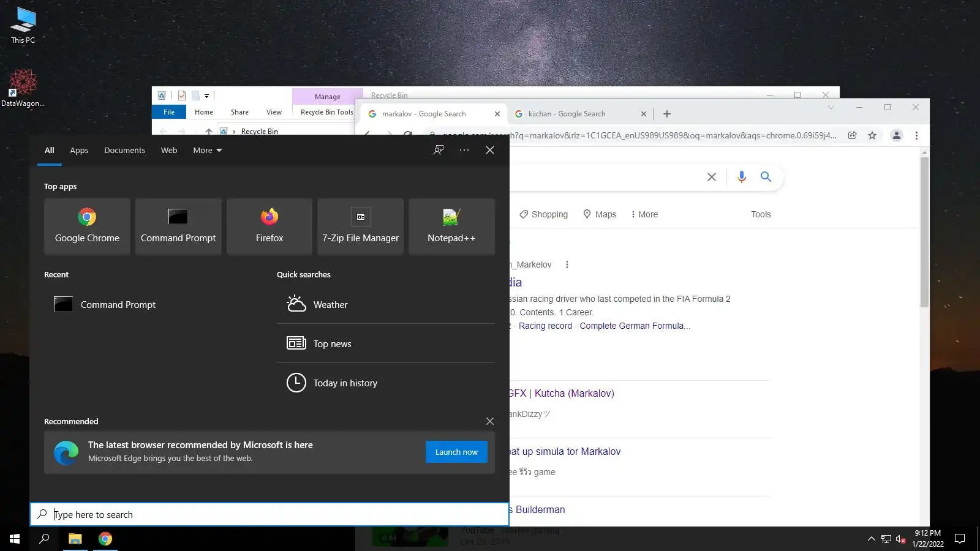Switch to the All search tab
This screenshot has height=551, width=980.
coord(50,150)
